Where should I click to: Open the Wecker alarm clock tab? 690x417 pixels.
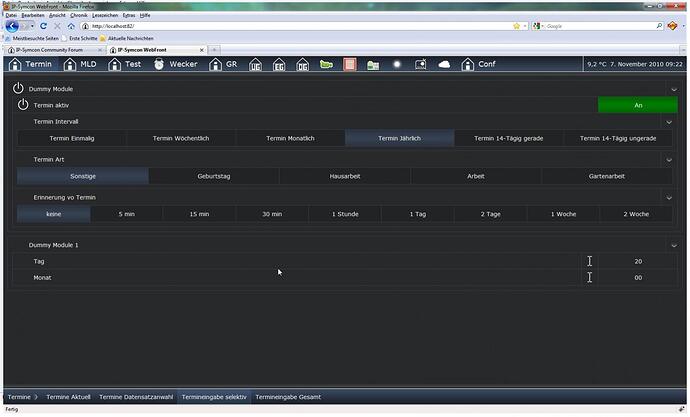(x=176, y=64)
